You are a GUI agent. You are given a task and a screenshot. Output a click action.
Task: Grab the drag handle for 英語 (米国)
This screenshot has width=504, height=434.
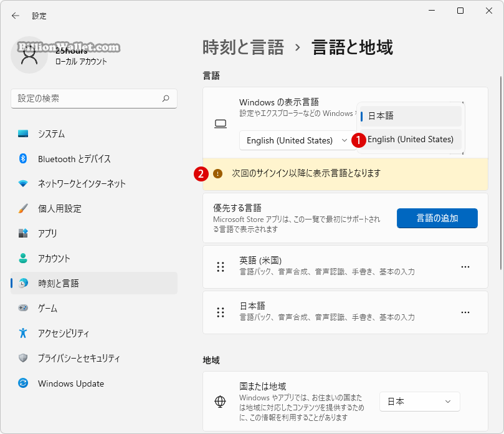(x=221, y=267)
